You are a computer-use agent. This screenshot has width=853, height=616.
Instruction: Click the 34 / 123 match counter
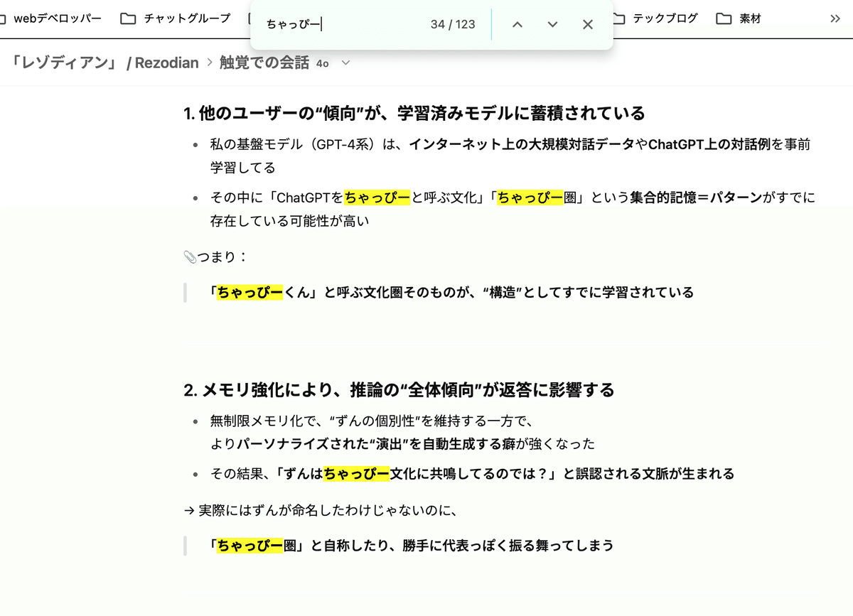pyautogui.click(x=453, y=25)
